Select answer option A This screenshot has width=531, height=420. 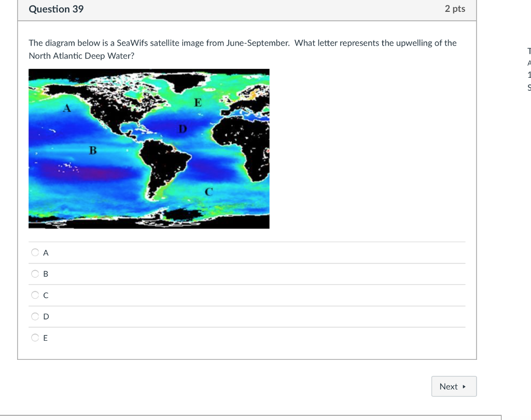pos(35,253)
